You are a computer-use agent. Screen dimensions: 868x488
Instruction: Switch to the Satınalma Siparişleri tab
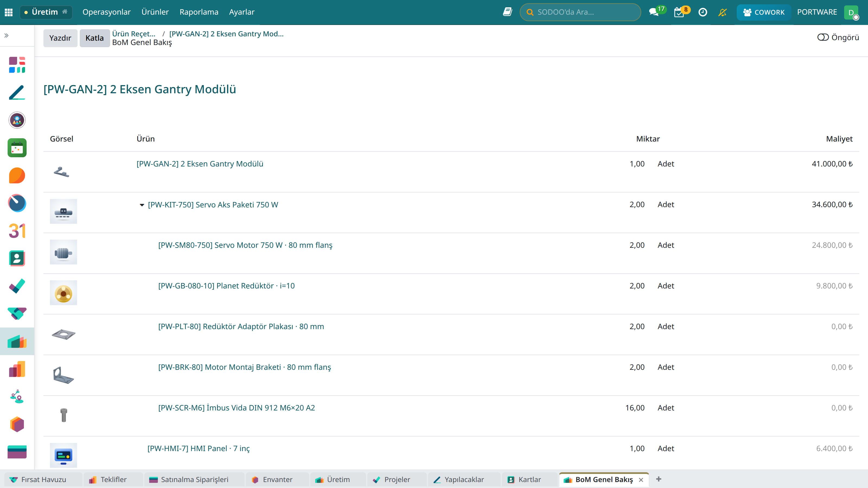tap(194, 479)
